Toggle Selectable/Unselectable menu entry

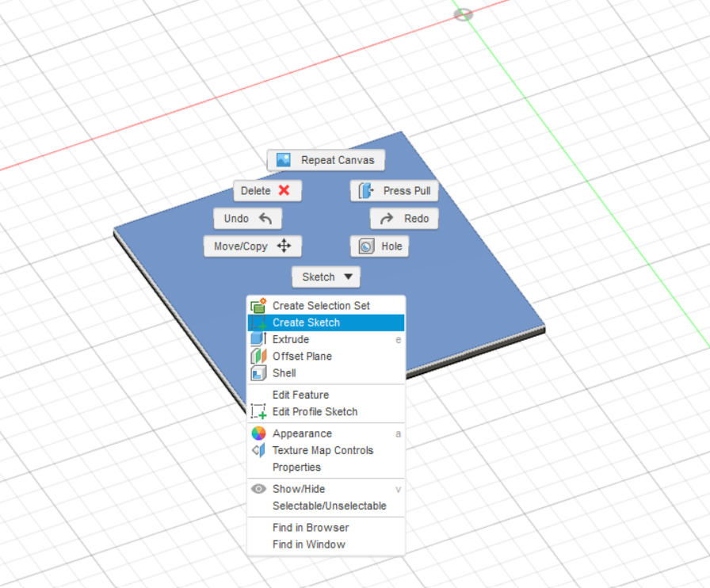tap(326, 506)
